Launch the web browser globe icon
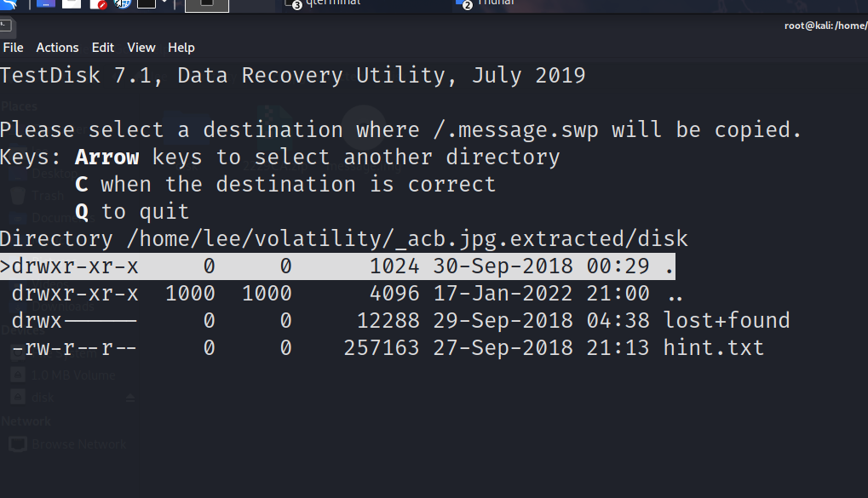The height and width of the screenshot is (498, 868). click(122, 4)
